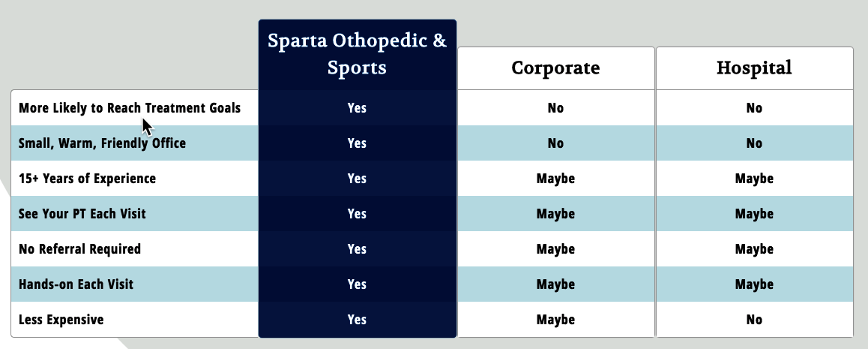This screenshot has width=868, height=349.
Task: Click the Sparta Othopedic & Sports column header
Action: point(357,54)
